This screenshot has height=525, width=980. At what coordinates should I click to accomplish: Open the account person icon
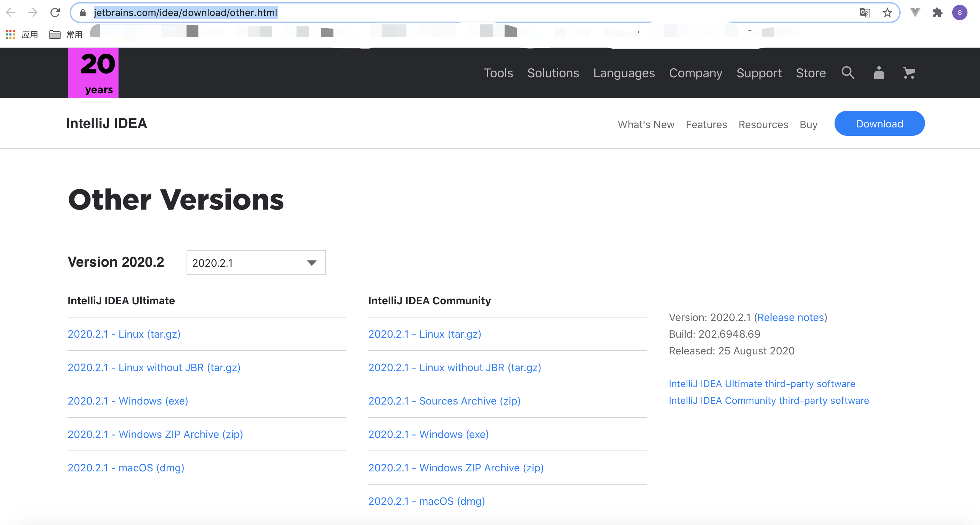pos(879,72)
